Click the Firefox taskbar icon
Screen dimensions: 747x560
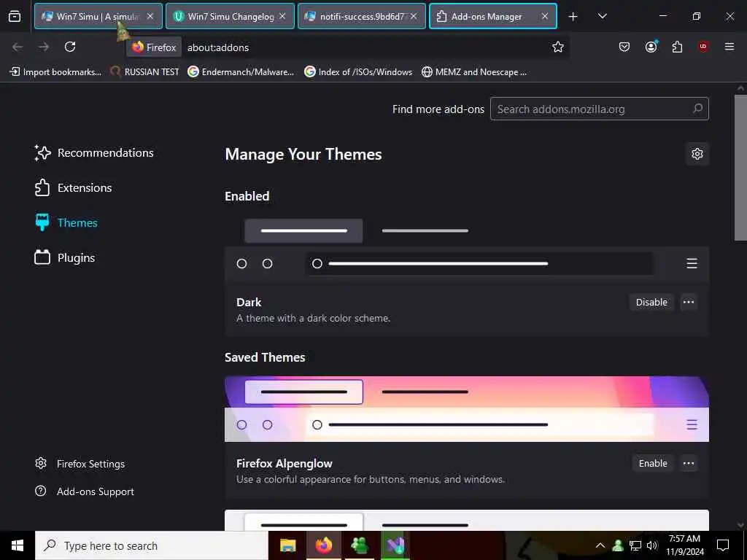(x=323, y=545)
